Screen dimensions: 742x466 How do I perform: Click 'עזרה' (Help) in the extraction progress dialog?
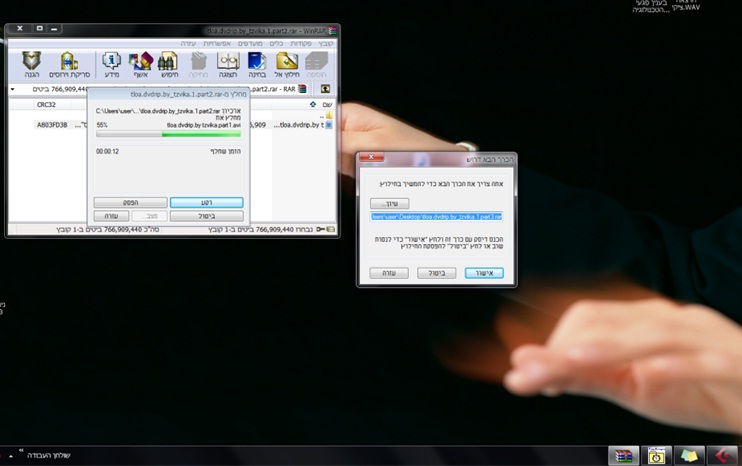(111, 216)
